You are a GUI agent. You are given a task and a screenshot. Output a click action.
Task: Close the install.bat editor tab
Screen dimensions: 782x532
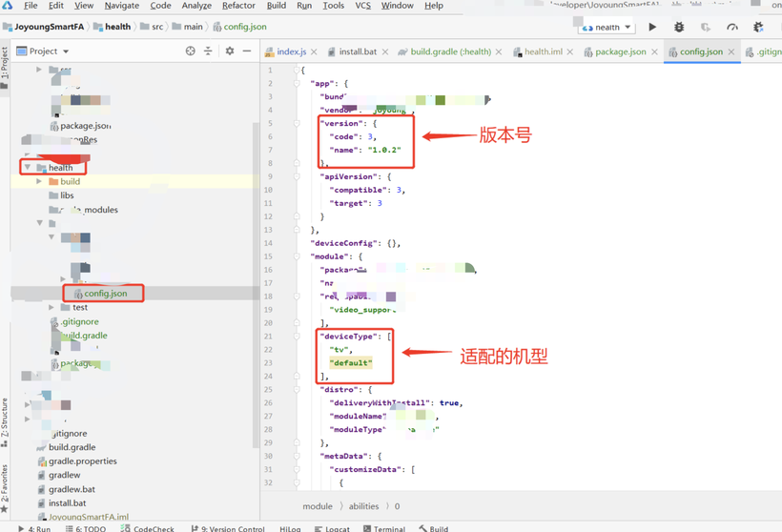(x=385, y=51)
